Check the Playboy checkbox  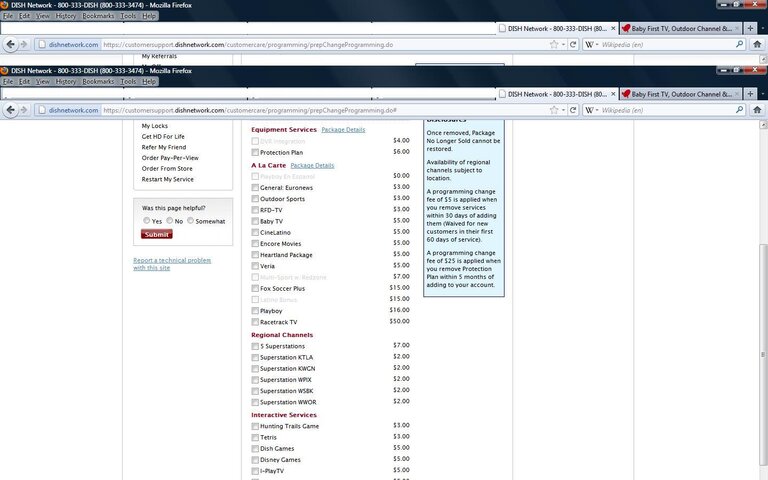point(255,311)
